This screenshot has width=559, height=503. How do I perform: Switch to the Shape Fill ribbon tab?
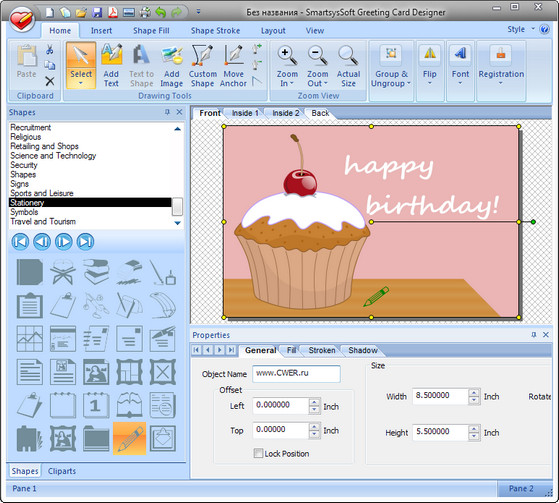pyautogui.click(x=151, y=31)
